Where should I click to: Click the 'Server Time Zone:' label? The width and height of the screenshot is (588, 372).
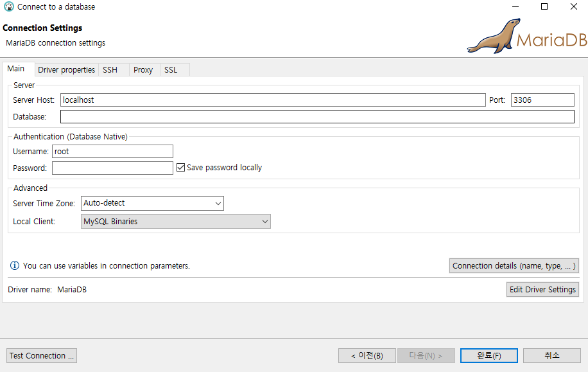pos(44,204)
